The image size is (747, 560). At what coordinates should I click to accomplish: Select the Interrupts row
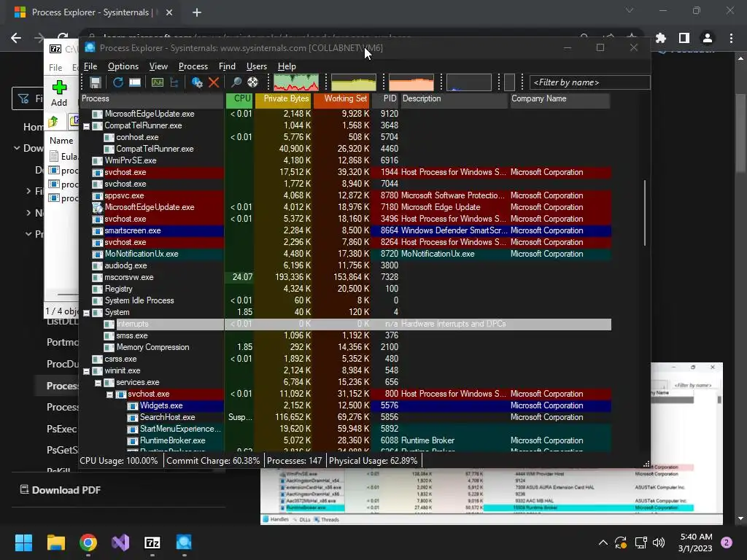tap(345, 324)
